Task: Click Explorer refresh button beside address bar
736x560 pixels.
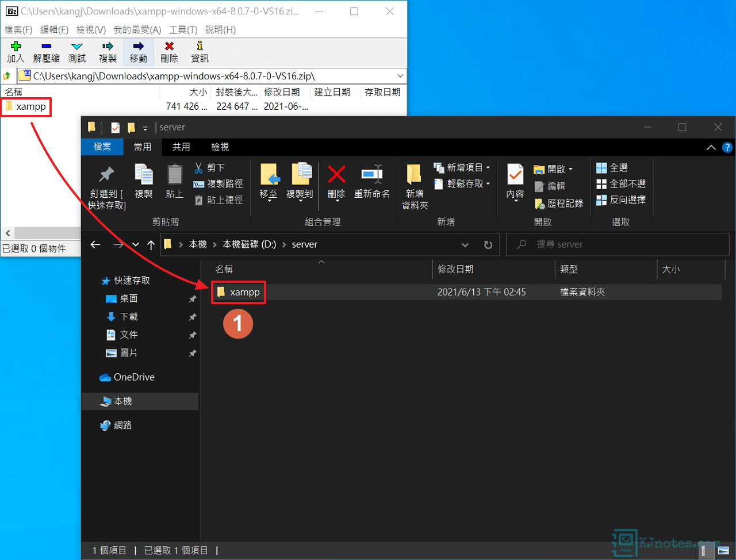Action: click(x=488, y=244)
